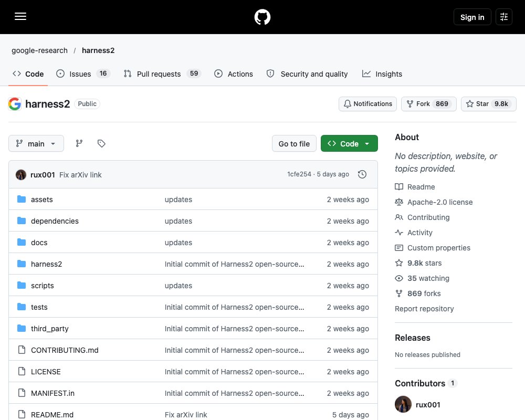Click the 16 issues counter badge

(x=103, y=73)
